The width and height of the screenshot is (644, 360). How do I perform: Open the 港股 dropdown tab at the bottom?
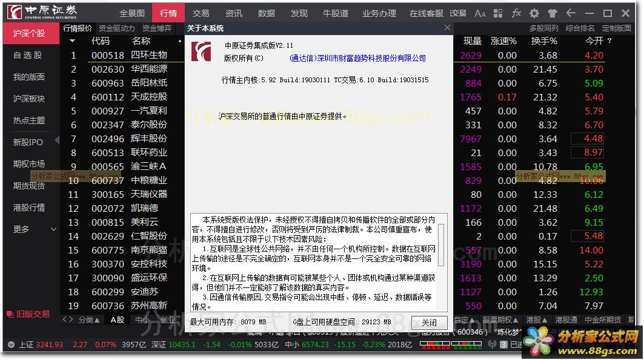pos(536,320)
